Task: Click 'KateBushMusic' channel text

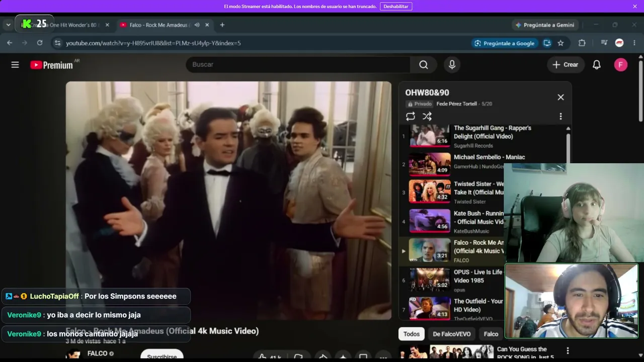Action: (471, 231)
